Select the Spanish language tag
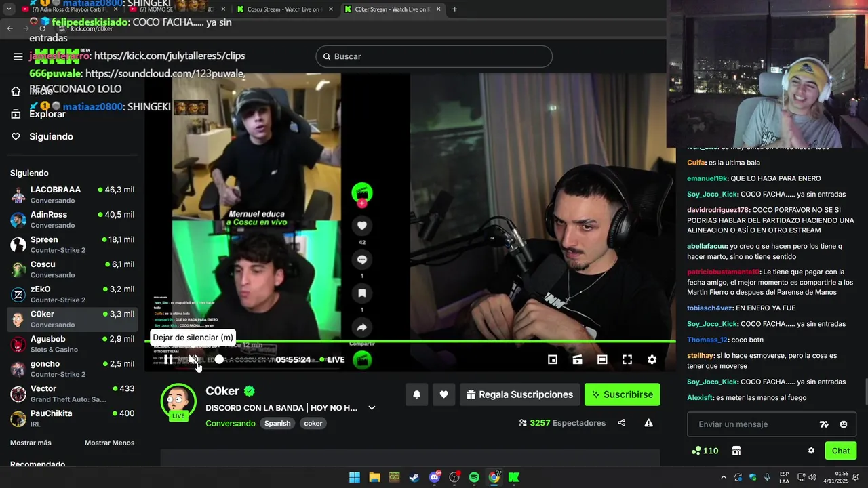868x488 pixels. coord(277,423)
